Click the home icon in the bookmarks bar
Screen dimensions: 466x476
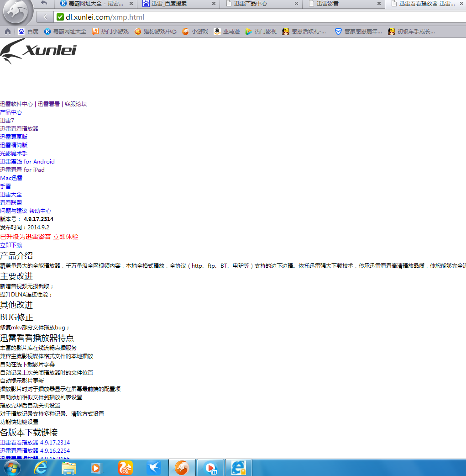pyautogui.click(x=8, y=32)
